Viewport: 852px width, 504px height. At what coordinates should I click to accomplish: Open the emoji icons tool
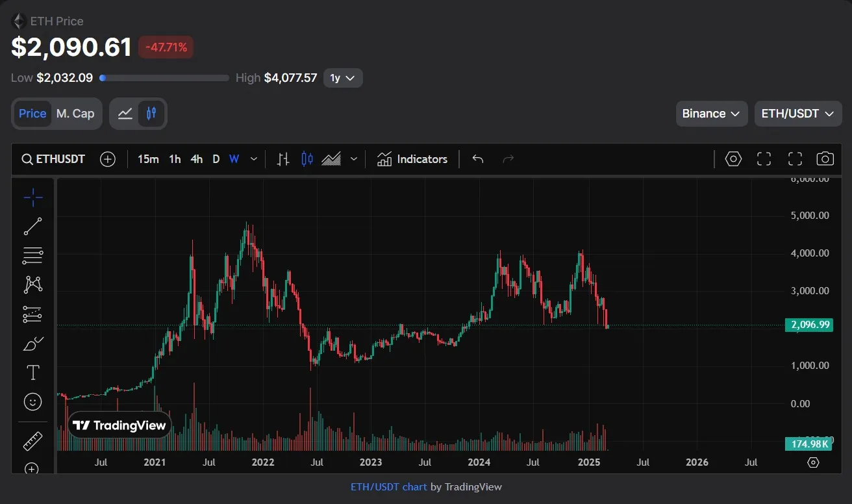(32, 402)
